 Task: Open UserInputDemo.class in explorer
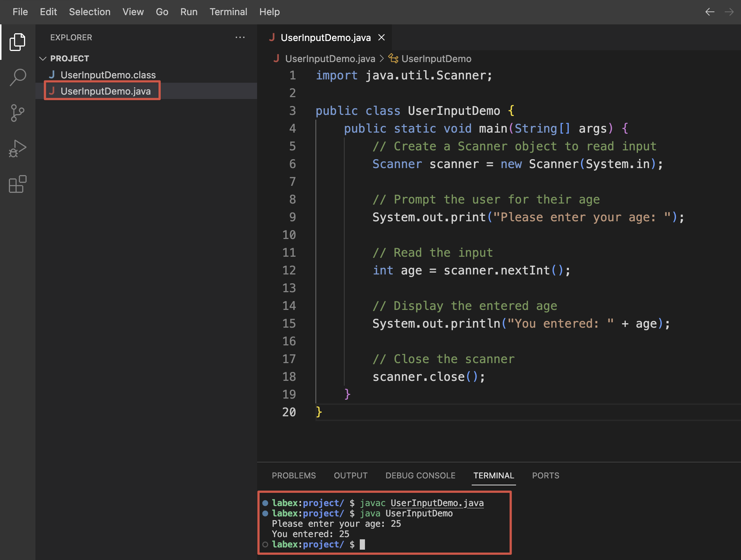[108, 75]
